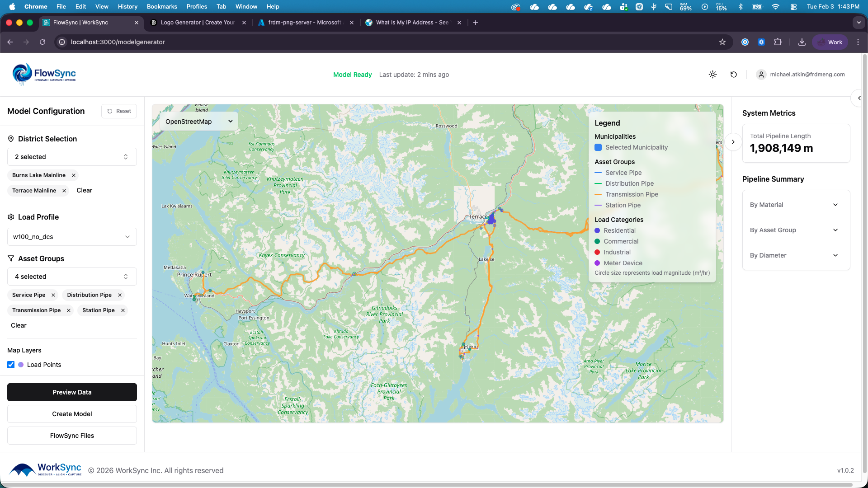Screen dimensions: 868x488
Task: Open the w100_no_dcs load profile dropdown
Action: point(72,237)
